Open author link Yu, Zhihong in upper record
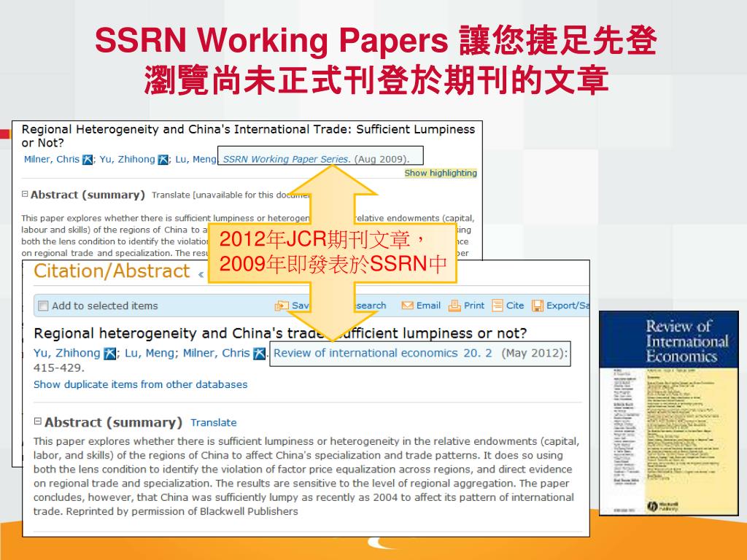This screenshot has width=747, height=560. point(127,159)
